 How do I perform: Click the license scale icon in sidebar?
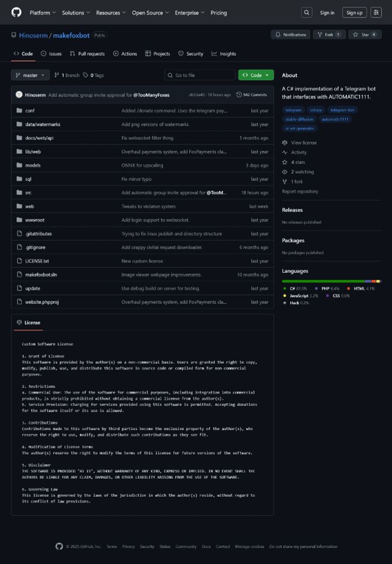pyautogui.click(x=285, y=143)
